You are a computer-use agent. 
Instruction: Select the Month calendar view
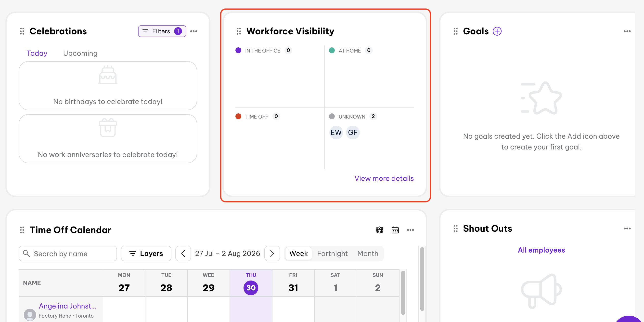(368, 254)
